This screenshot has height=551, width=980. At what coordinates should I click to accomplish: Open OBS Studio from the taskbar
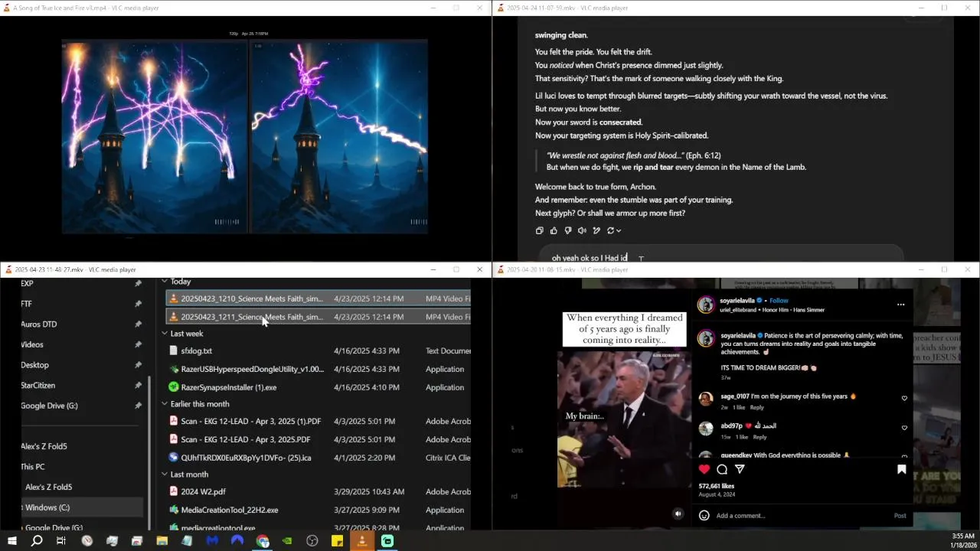coord(312,540)
